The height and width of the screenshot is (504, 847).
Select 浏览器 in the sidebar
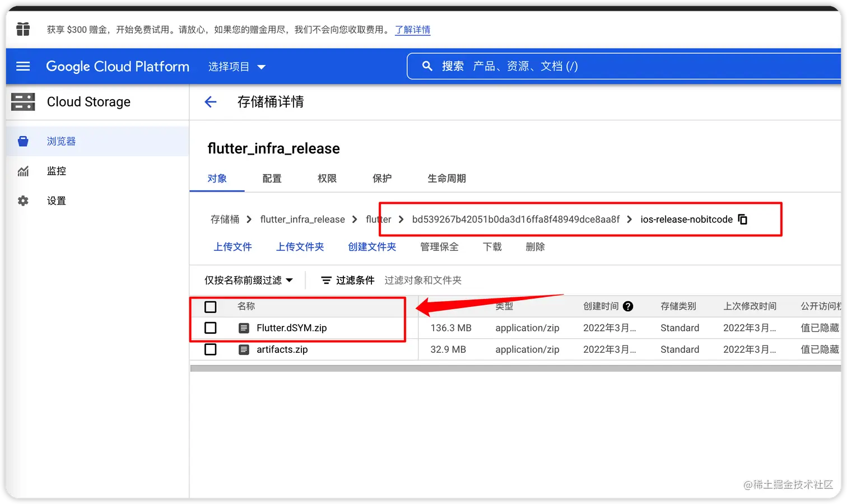point(97,141)
